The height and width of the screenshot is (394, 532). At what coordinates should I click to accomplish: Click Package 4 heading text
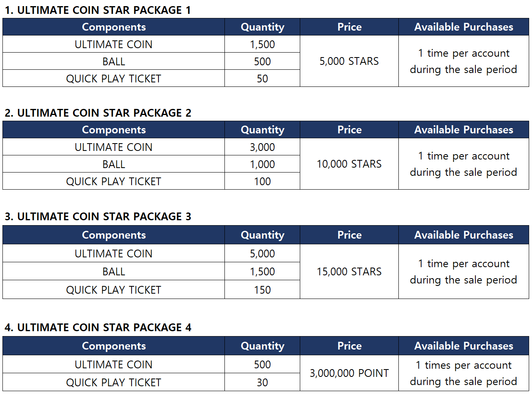(98, 328)
